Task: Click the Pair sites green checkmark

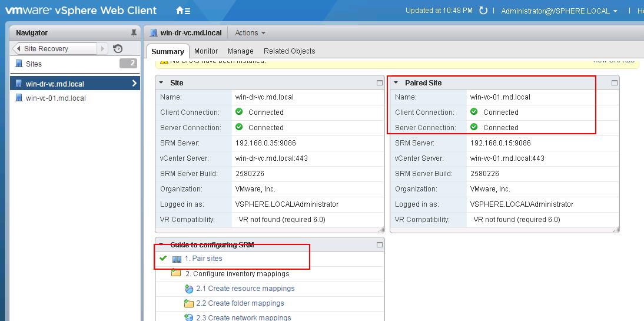Action: pyautogui.click(x=163, y=259)
